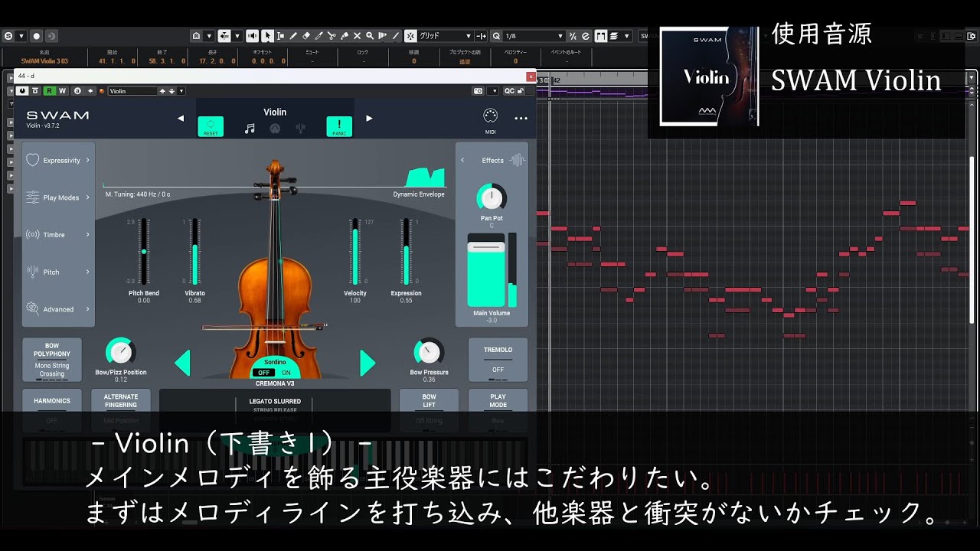This screenshot has height=551, width=980.
Task: Toggle the TREMOLO OFF control
Action: click(498, 360)
